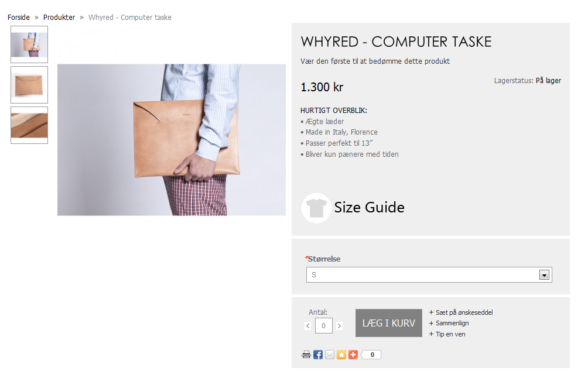Share product on Facebook icon
Screen dimensions: 588x378
click(317, 355)
